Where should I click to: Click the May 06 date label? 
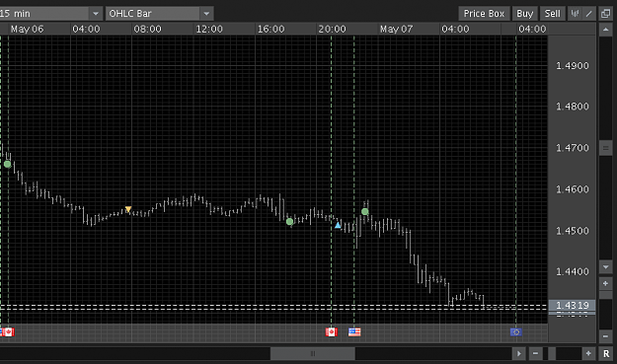(x=28, y=29)
